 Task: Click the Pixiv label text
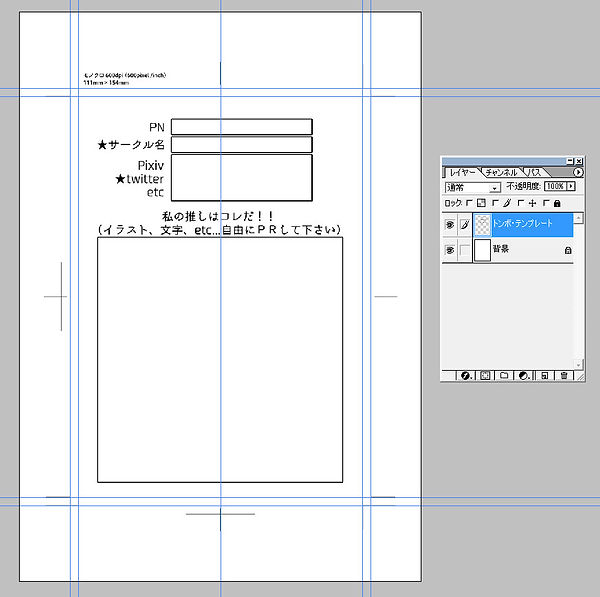tap(151, 166)
